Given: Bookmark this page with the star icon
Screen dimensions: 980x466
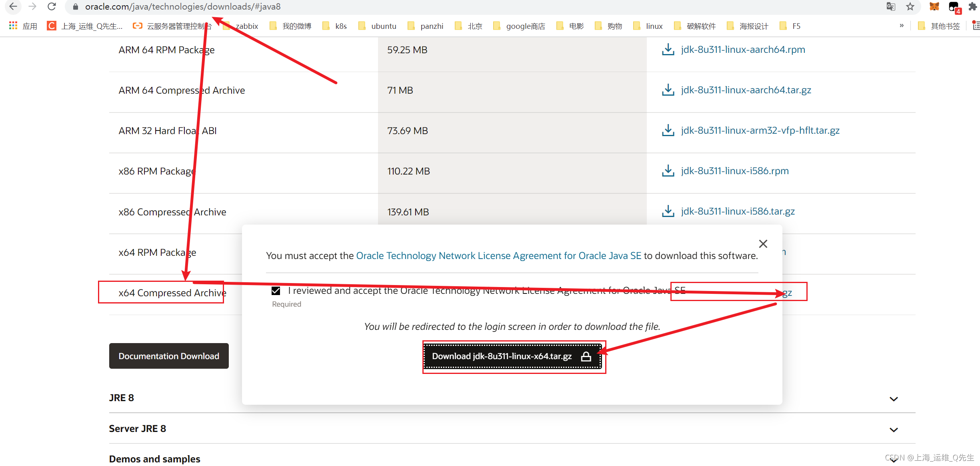Looking at the screenshot, I should coord(910,6).
